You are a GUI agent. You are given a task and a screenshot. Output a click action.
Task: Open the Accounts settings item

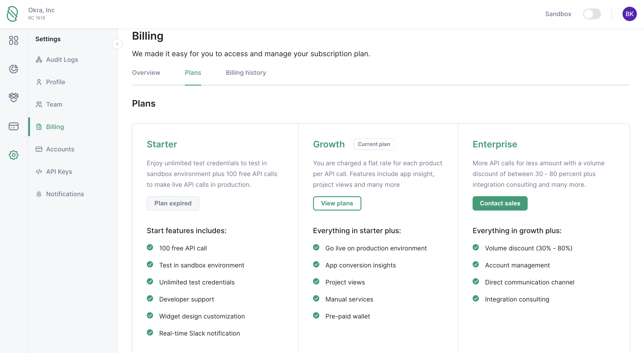click(60, 149)
